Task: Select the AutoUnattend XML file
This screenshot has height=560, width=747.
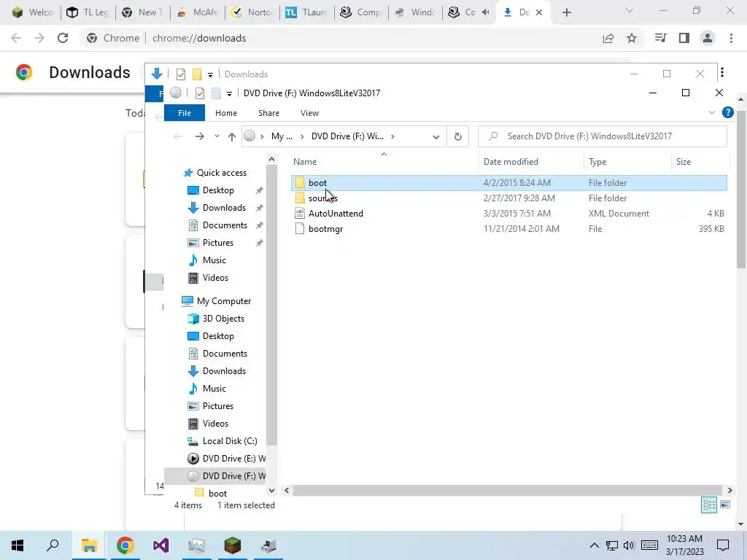Action: coord(508,214)
